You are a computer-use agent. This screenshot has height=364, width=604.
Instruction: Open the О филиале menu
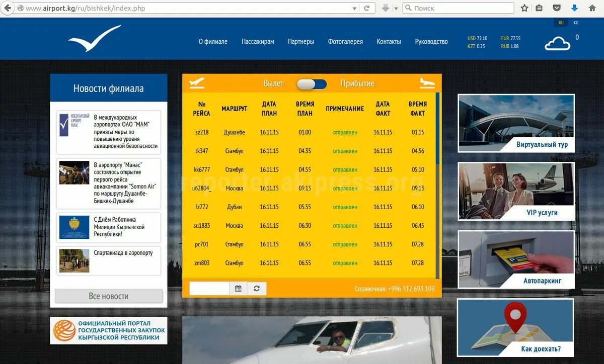213,42
